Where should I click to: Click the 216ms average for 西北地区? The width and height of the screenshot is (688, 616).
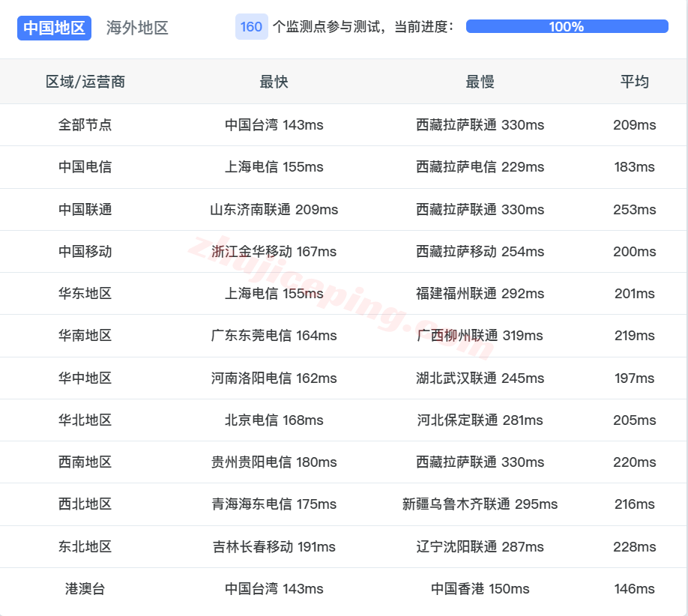pos(635,504)
